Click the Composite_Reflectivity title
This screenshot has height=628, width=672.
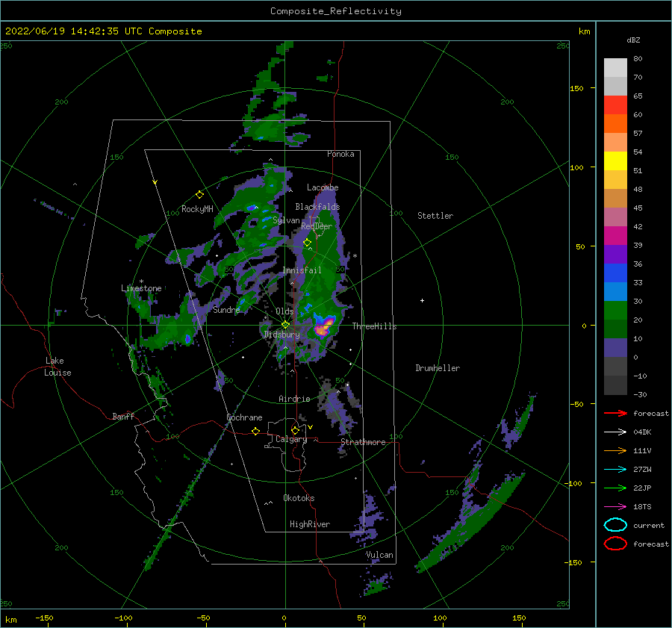tap(336, 11)
